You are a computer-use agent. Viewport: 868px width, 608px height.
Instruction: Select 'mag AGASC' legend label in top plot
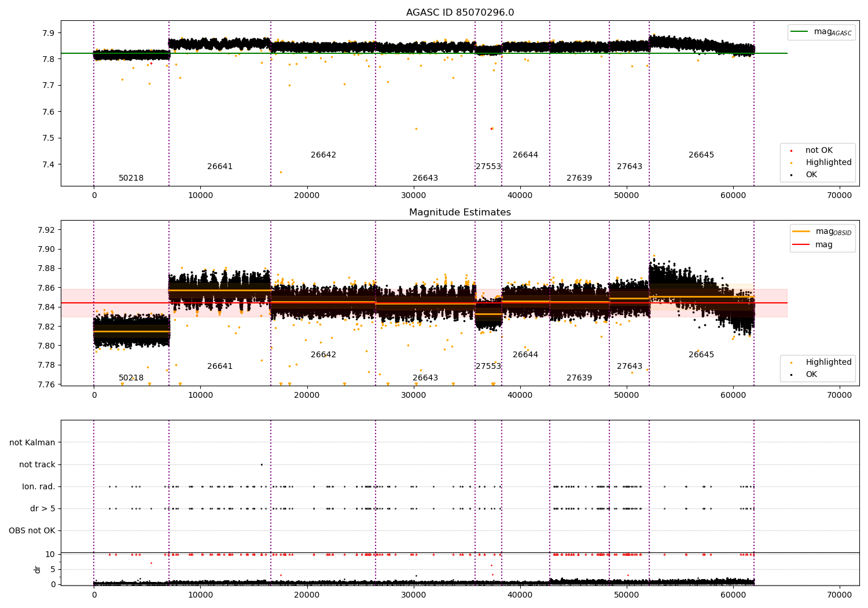tap(833, 32)
